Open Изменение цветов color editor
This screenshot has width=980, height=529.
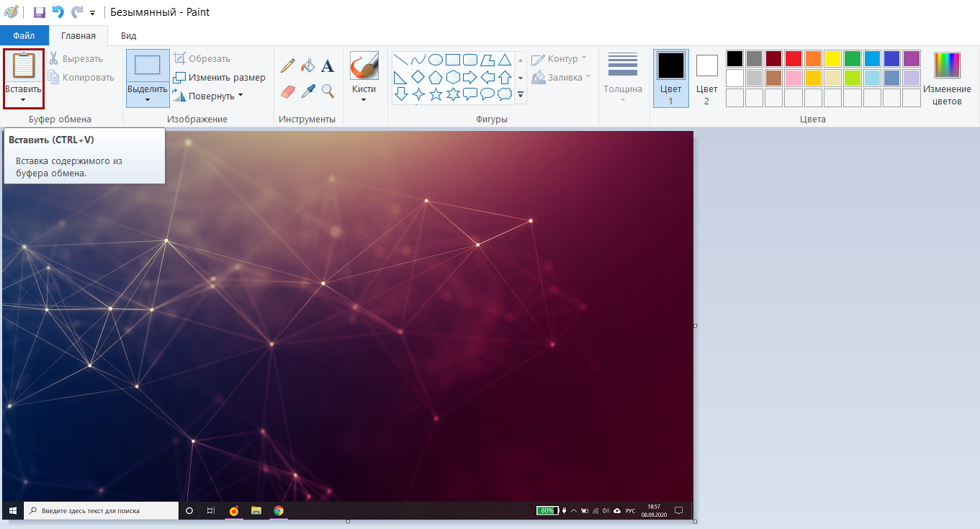[947, 78]
